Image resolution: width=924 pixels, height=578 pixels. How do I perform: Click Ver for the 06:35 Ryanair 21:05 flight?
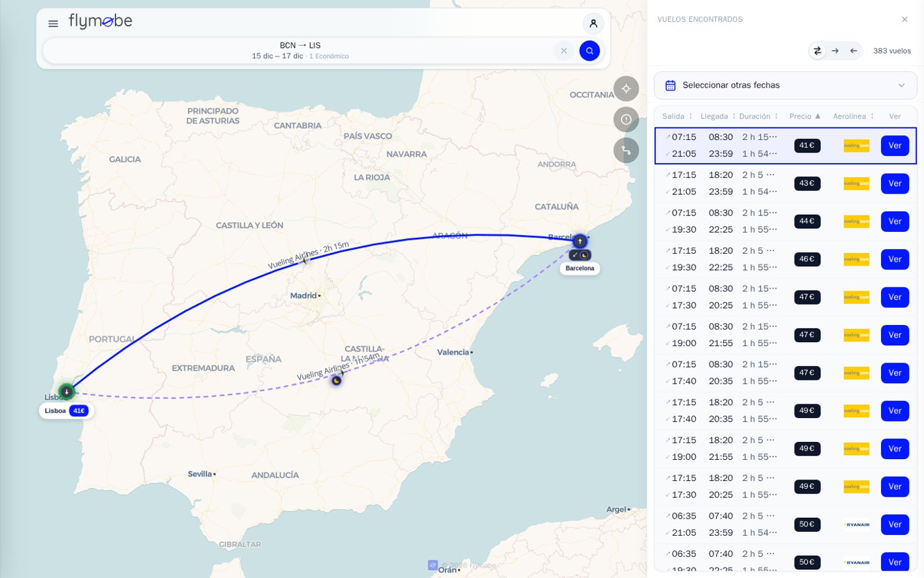895,524
